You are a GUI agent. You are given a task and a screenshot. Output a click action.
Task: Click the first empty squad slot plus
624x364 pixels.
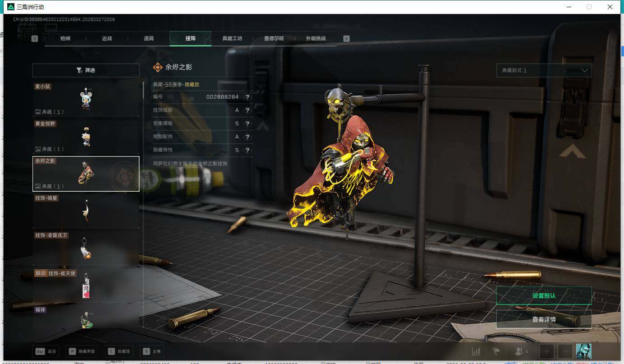pyautogui.click(x=547, y=351)
